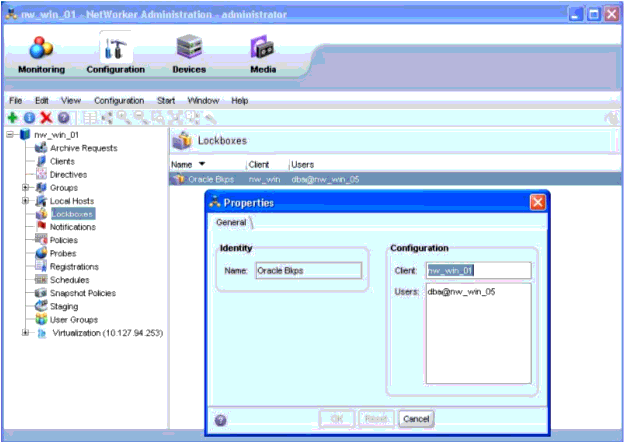Open the Monitoring view icon
The width and height of the screenshot is (624, 442).
click(41, 48)
